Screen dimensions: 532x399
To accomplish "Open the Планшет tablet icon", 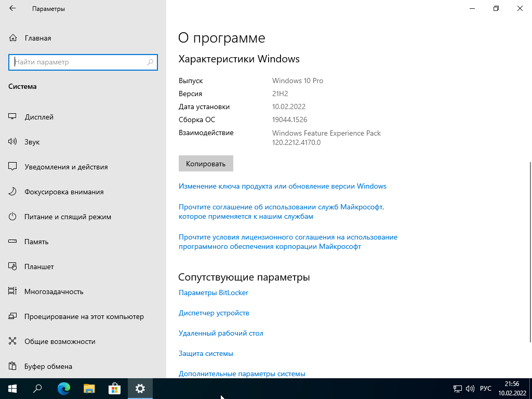I will pyautogui.click(x=12, y=267).
